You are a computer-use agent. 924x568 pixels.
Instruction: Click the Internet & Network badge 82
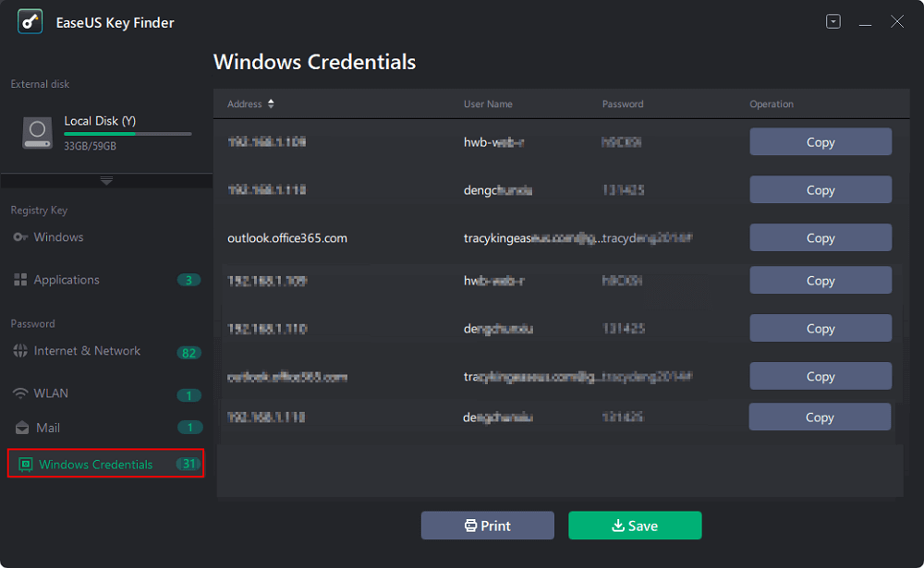(188, 353)
